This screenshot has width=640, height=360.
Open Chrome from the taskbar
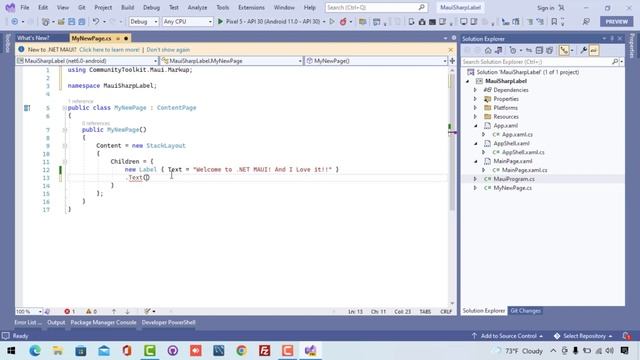coord(242,351)
